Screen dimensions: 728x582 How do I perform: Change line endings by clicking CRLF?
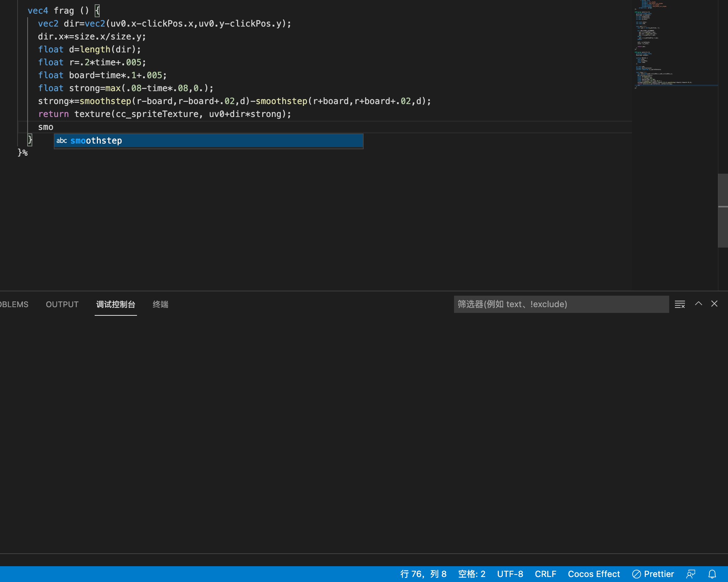point(545,574)
